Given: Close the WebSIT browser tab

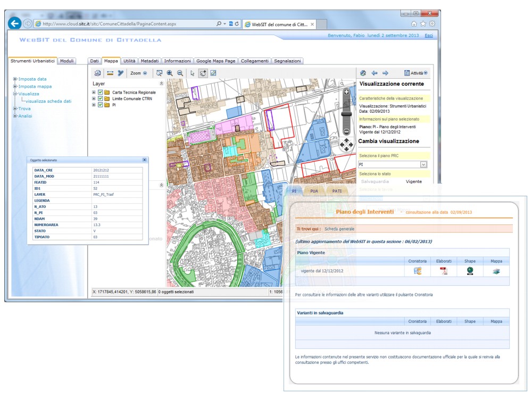Looking at the screenshot, I should (312, 24).
